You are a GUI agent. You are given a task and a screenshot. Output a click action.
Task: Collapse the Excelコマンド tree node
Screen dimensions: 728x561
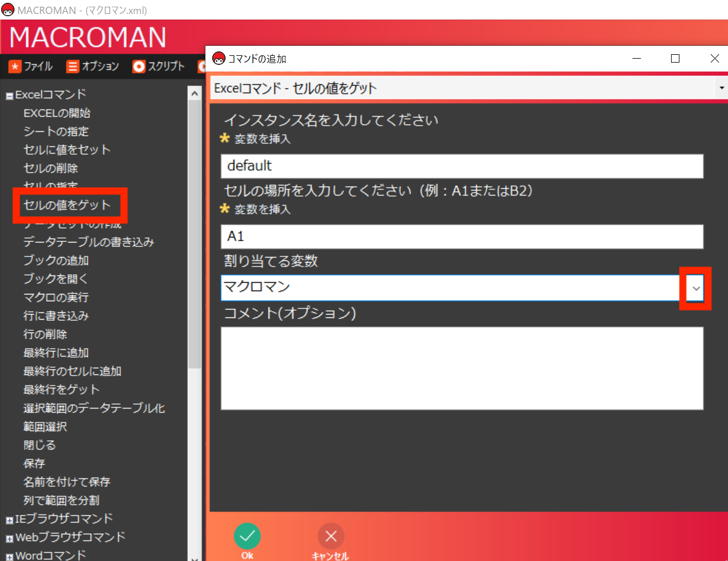click(x=9, y=96)
